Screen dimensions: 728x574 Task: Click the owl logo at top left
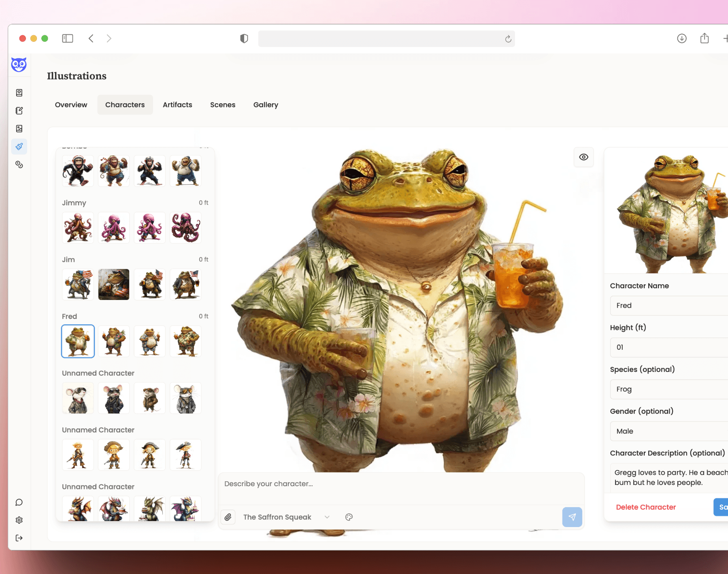pyautogui.click(x=19, y=64)
